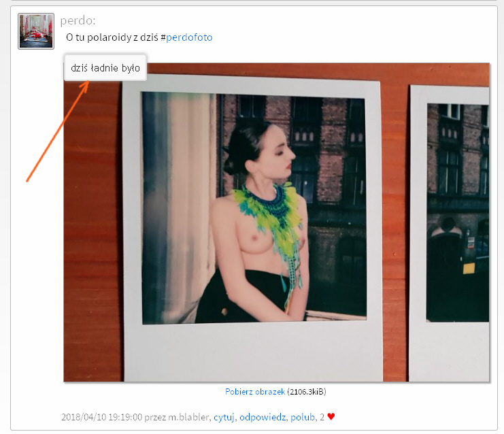Open perdo's avatar thumbnail
504x434 pixels.
[x=36, y=31]
